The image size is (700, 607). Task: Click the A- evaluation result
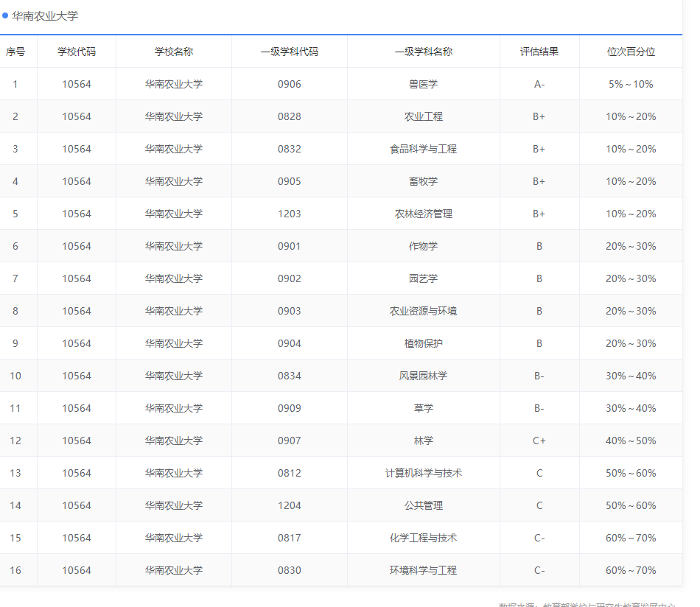coord(539,85)
